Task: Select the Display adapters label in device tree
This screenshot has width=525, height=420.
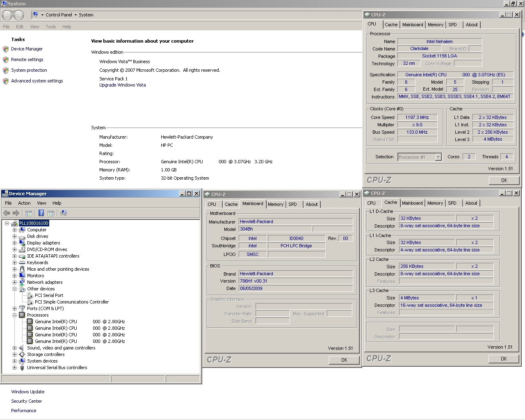Action: pyautogui.click(x=43, y=243)
